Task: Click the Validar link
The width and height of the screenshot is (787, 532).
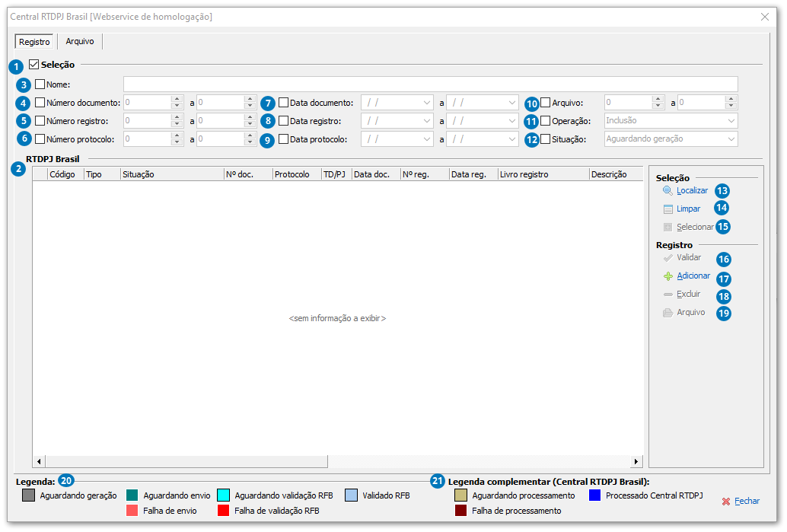Action: (x=689, y=257)
